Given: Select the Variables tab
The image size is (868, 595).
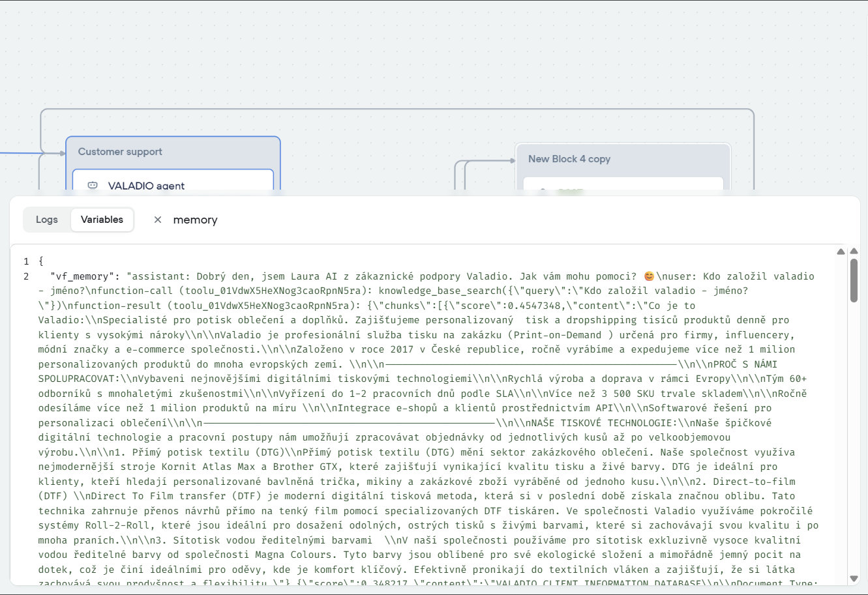Looking at the screenshot, I should tap(102, 220).
